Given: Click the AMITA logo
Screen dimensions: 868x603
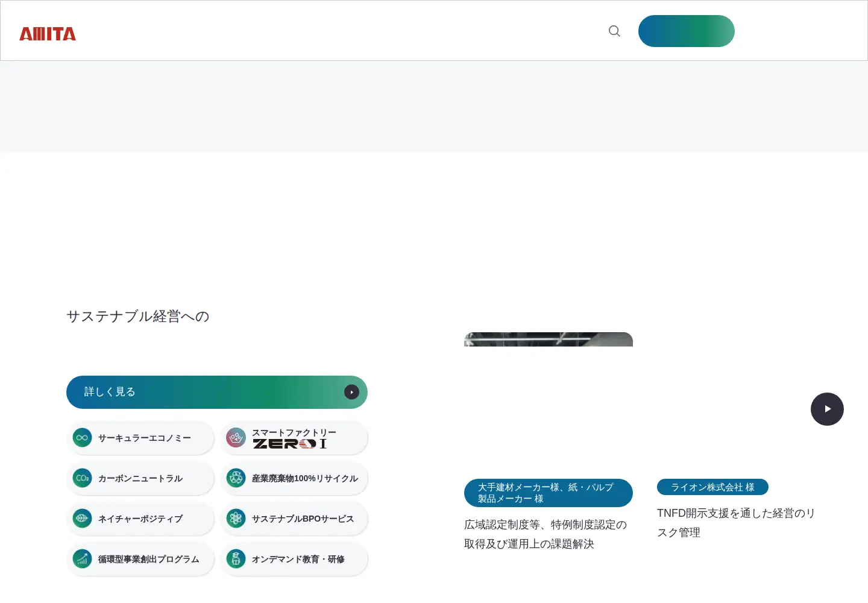Looking at the screenshot, I should [x=48, y=34].
